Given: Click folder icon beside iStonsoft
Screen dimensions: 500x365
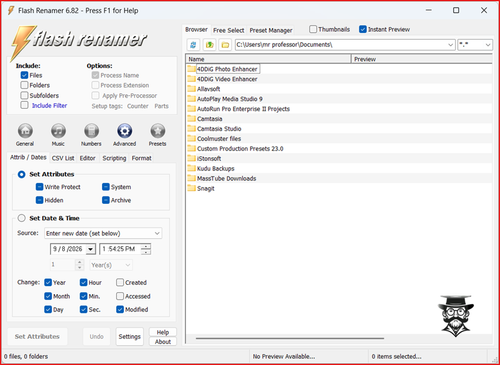Looking at the screenshot, I should pyautogui.click(x=191, y=158).
